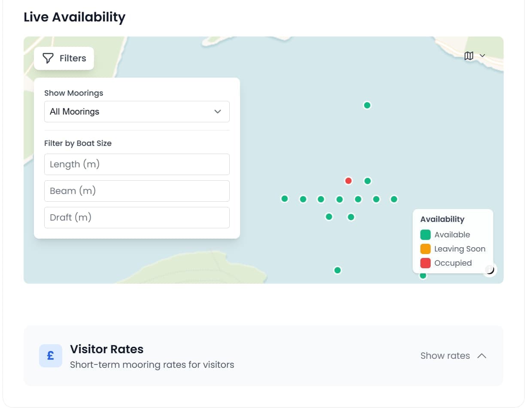Screen dimensions: 532x409
Task: Click the Beam (m) input field
Action: point(137,191)
